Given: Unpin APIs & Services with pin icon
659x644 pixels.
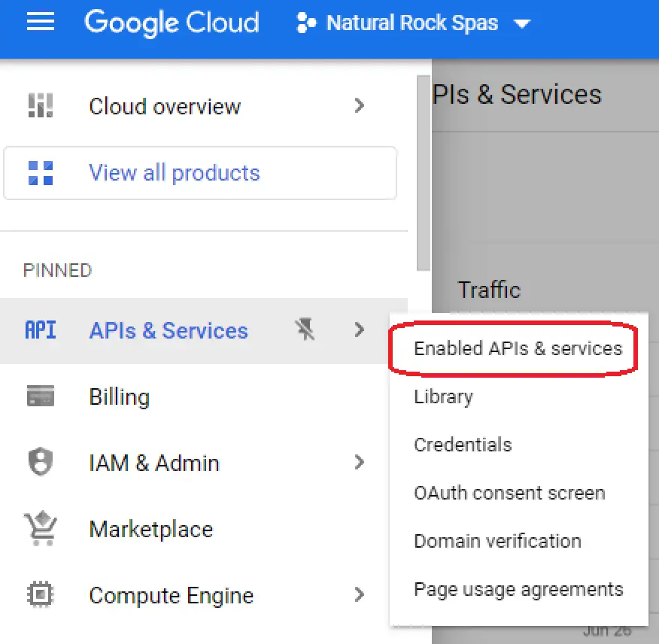Looking at the screenshot, I should coord(305,330).
